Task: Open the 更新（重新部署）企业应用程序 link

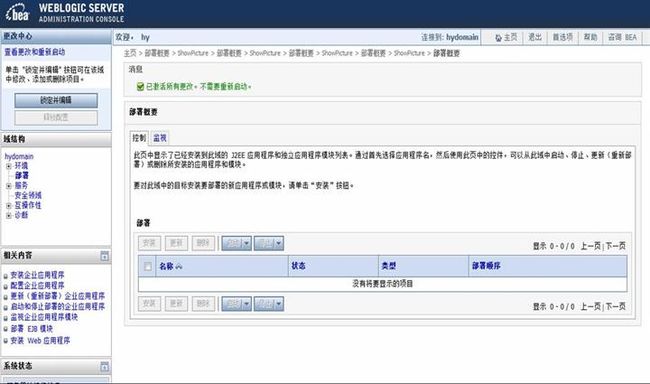Action: pyautogui.click(x=58, y=297)
